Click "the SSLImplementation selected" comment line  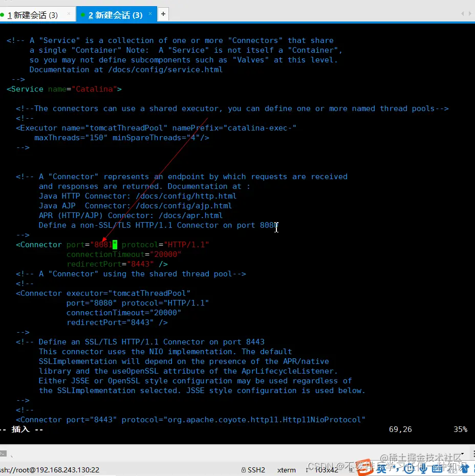(202, 391)
